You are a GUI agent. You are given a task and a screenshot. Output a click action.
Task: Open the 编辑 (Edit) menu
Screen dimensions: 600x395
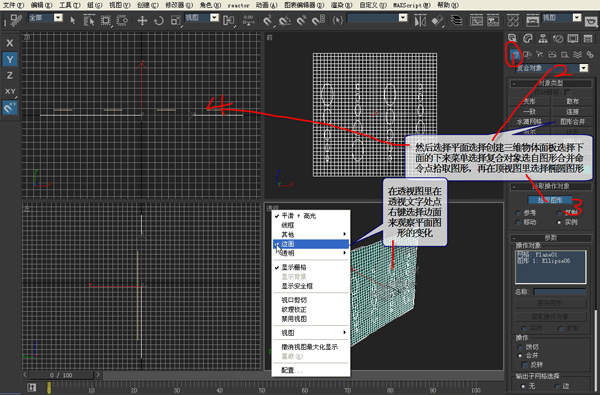click(x=41, y=5)
